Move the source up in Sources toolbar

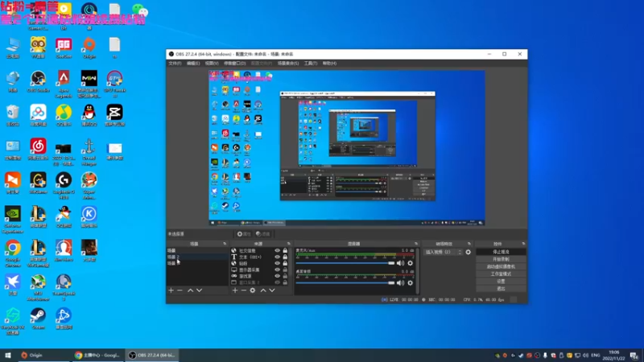pyautogui.click(x=263, y=290)
